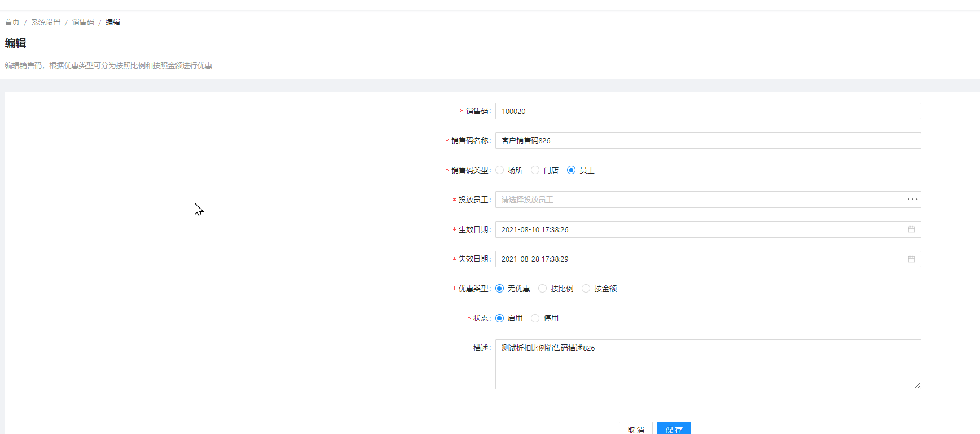Focus the 销售码 input with 100020
The image size is (980, 434).
[x=708, y=111]
